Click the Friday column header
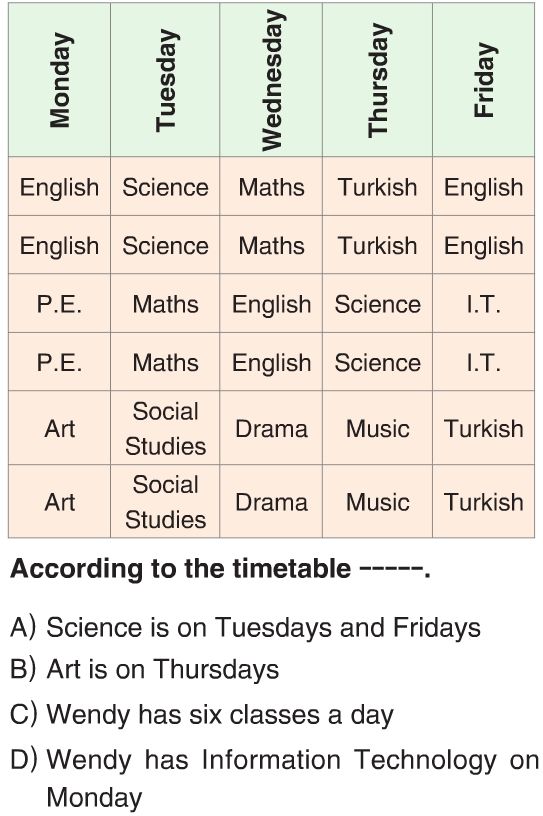The width and height of the screenshot is (543, 816). click(484, 80)
